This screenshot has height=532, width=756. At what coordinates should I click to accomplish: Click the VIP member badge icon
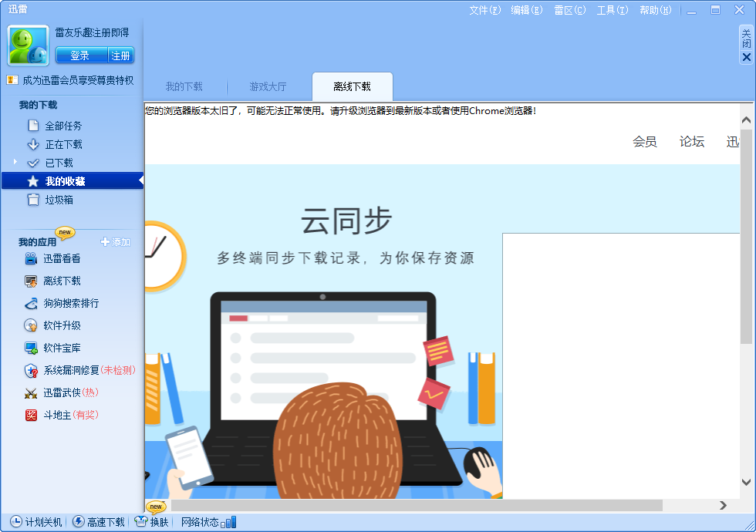coord(12,80)
